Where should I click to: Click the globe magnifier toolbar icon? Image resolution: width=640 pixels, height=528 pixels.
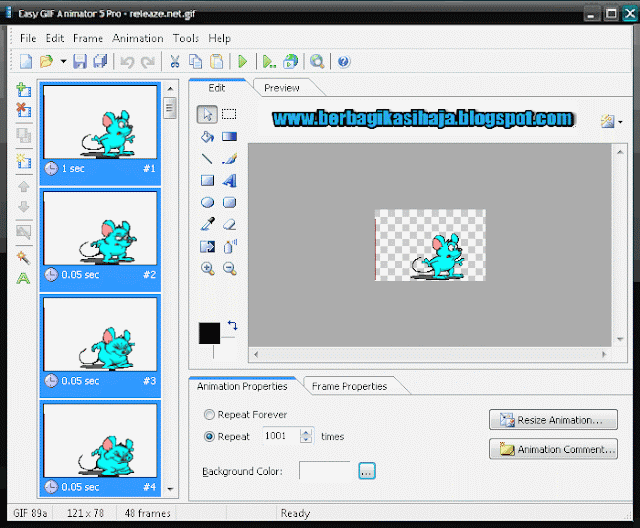tap(317, 62)
